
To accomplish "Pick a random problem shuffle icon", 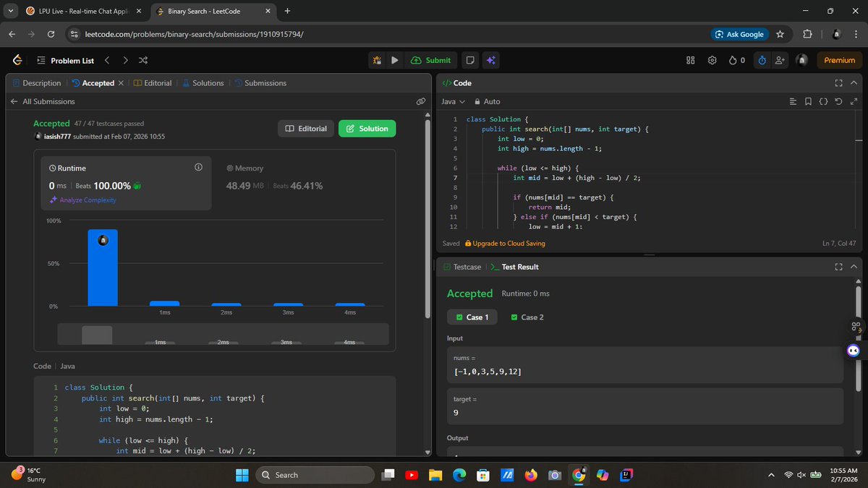I will [x=143, y=61].
